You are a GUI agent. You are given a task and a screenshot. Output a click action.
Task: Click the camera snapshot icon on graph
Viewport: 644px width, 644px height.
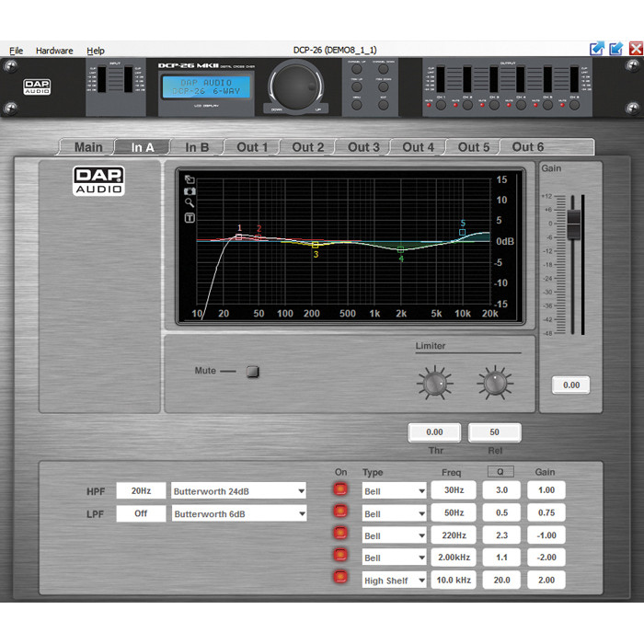tap(190, 191)
